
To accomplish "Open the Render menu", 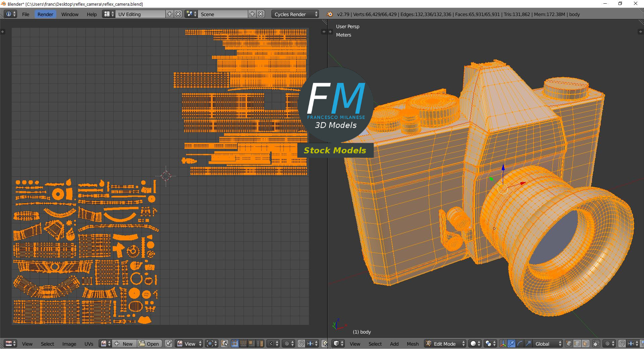I will point(45,14).
